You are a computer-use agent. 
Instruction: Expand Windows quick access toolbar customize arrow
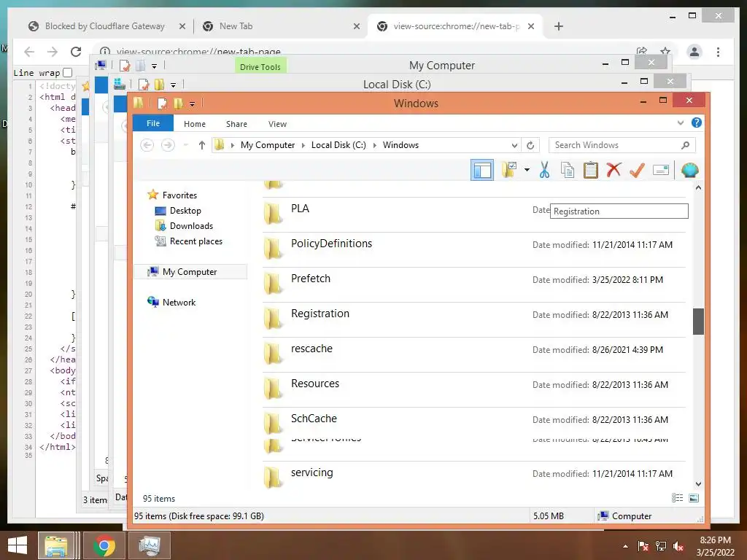click(192, 104)
